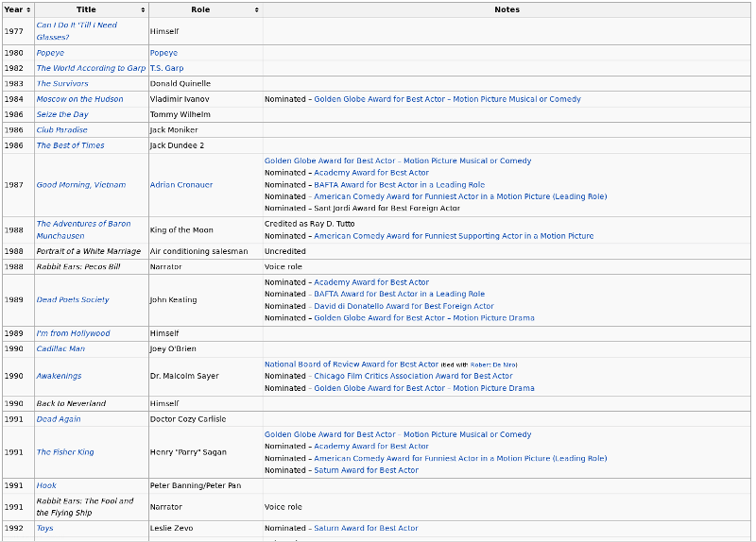The image size is (756, 542).
Task: Open BAFTA Award link in Good Morning, Vietnam row
Action: (399, 185)
